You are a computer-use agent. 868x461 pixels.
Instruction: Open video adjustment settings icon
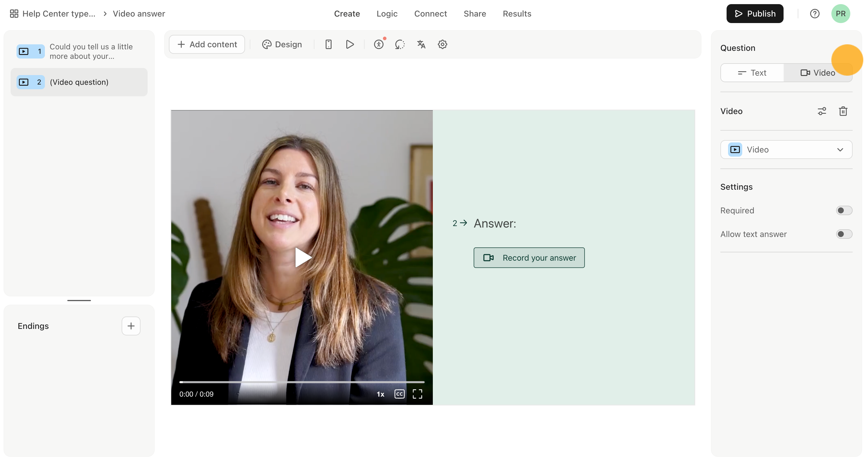coord(822,111)
